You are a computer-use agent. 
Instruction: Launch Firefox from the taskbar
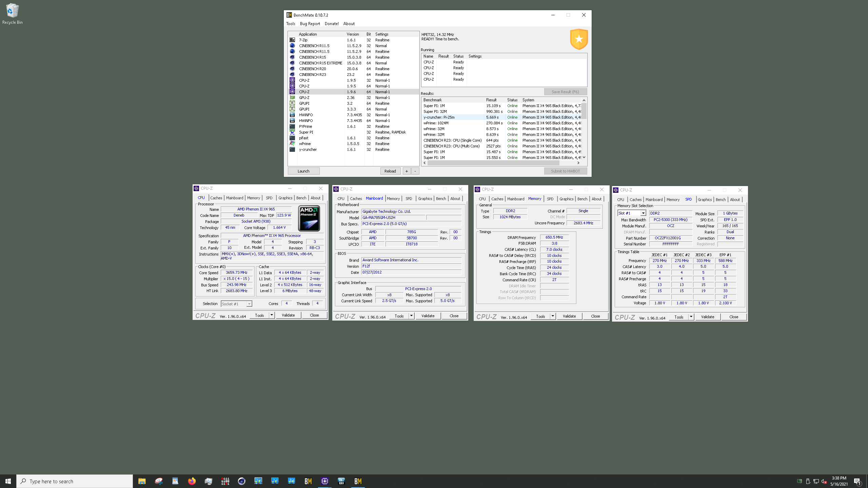point(192,481)
